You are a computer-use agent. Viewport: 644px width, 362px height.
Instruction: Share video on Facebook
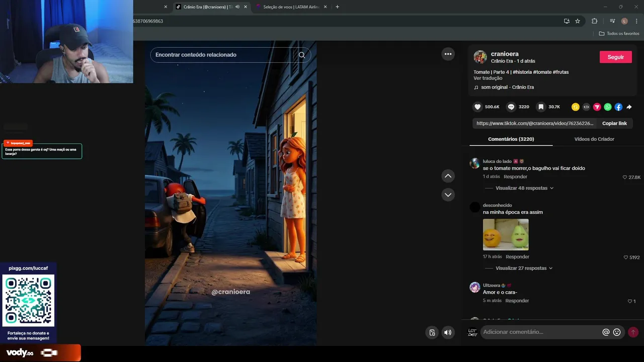[618, 107]
